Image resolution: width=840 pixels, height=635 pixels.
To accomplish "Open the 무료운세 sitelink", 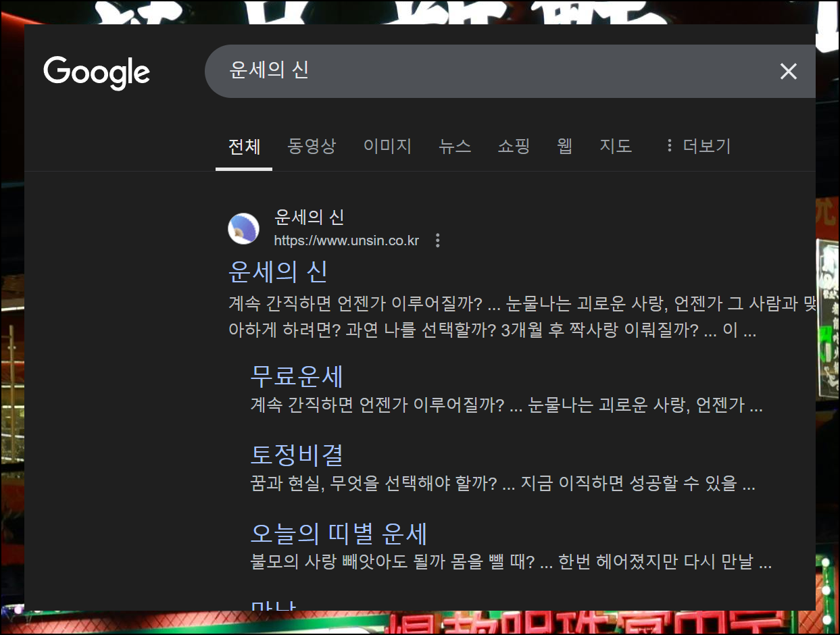I will pyautogui.click(x=297, y=376).
